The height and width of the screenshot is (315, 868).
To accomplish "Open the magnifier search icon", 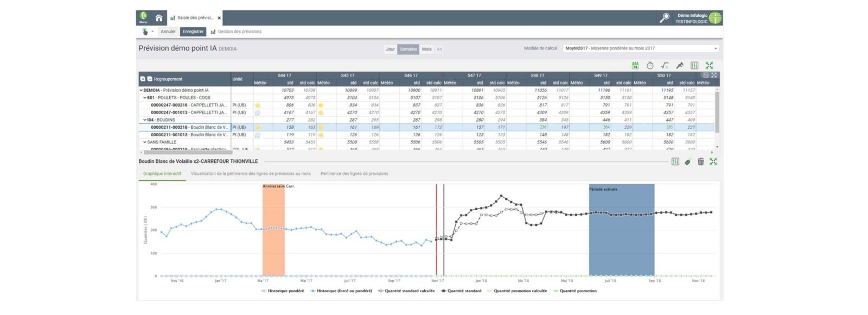I will pos(665,18).
